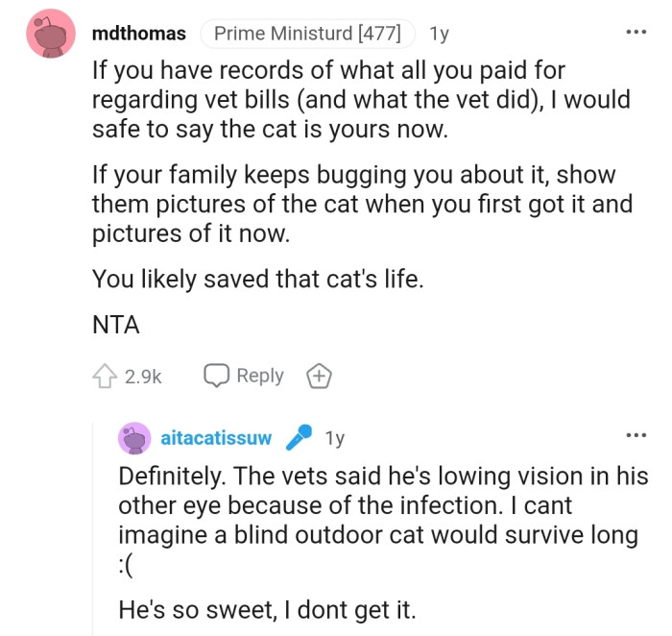Image resolution: width=672 pixels, height=636 pixels.
Task: Open the timestamp on aitacatissuw's reply
Action: pos(334,439)
